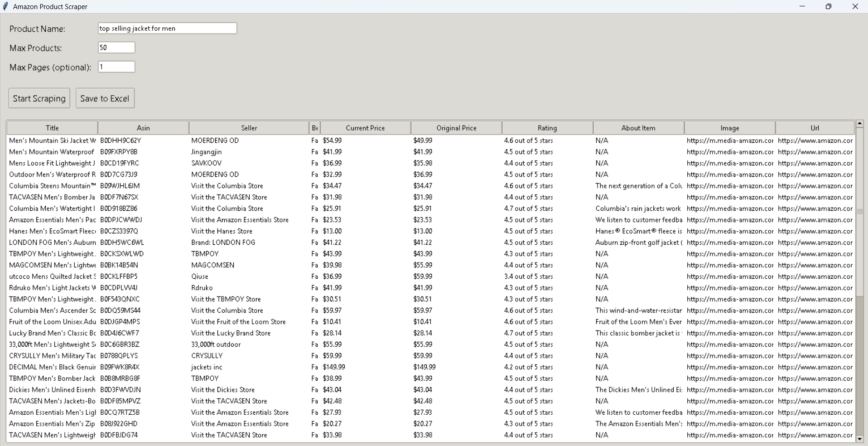The height and width of the screenshot is (446, 868).
Task: Minimize the Amazon Product Scraper window
Action: point(802,6)
